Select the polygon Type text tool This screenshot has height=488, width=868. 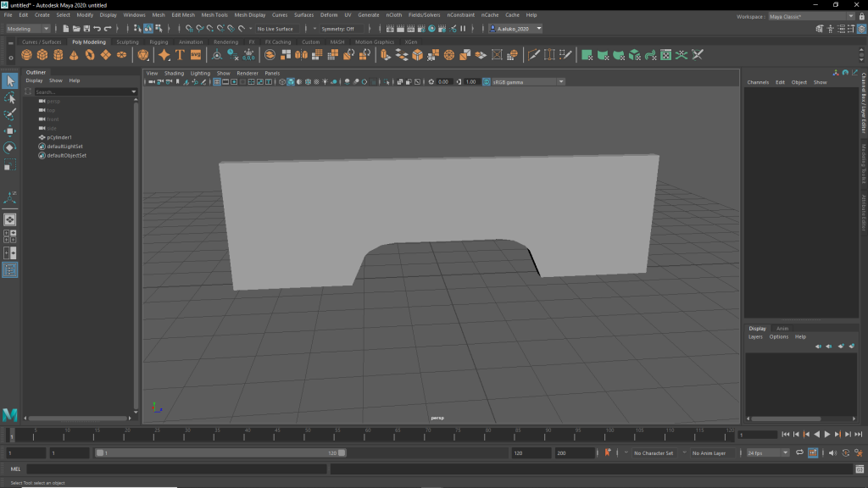(x=180, y=55)
